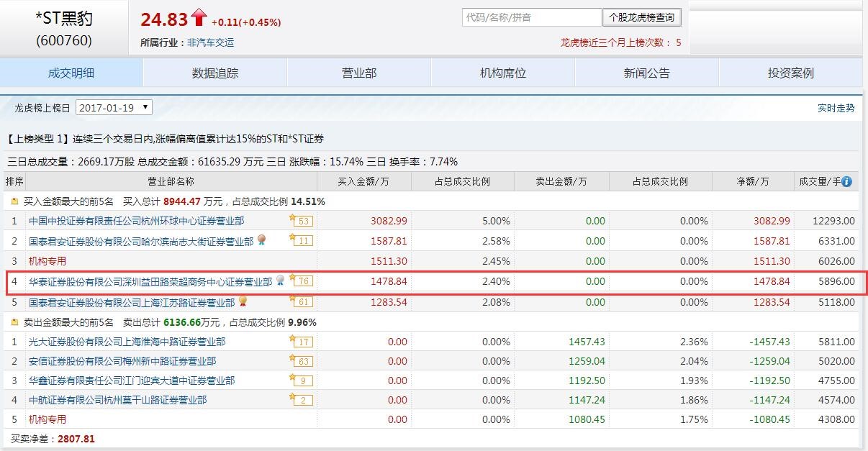Open the 新闻公告 tab
The height and width of the screenshot is (451, 868).
[x=646, y=73]
